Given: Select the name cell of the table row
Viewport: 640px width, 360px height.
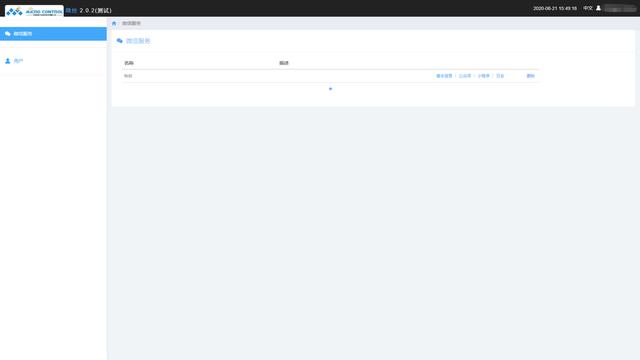Looking at the screenshot, I should [128, 76].
